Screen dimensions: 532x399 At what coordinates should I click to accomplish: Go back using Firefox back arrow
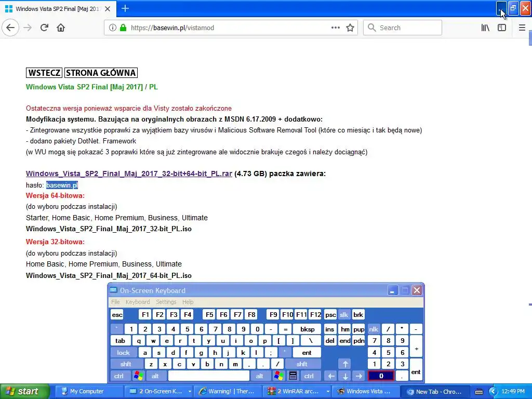(10, 28)
